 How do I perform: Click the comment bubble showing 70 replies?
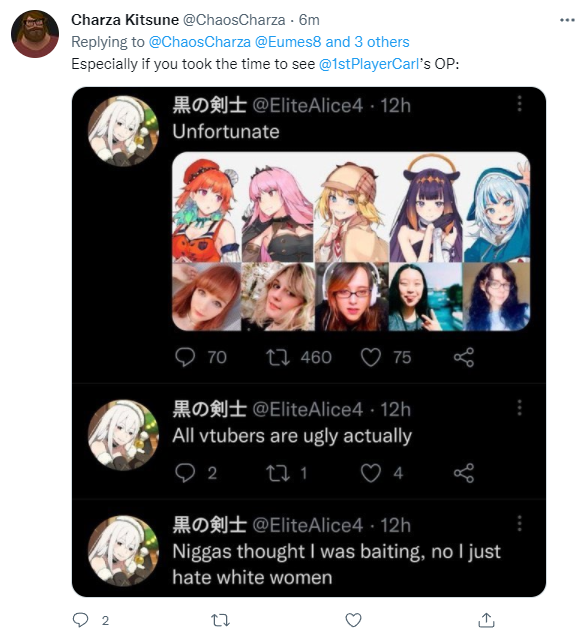(x=185, y=358)
